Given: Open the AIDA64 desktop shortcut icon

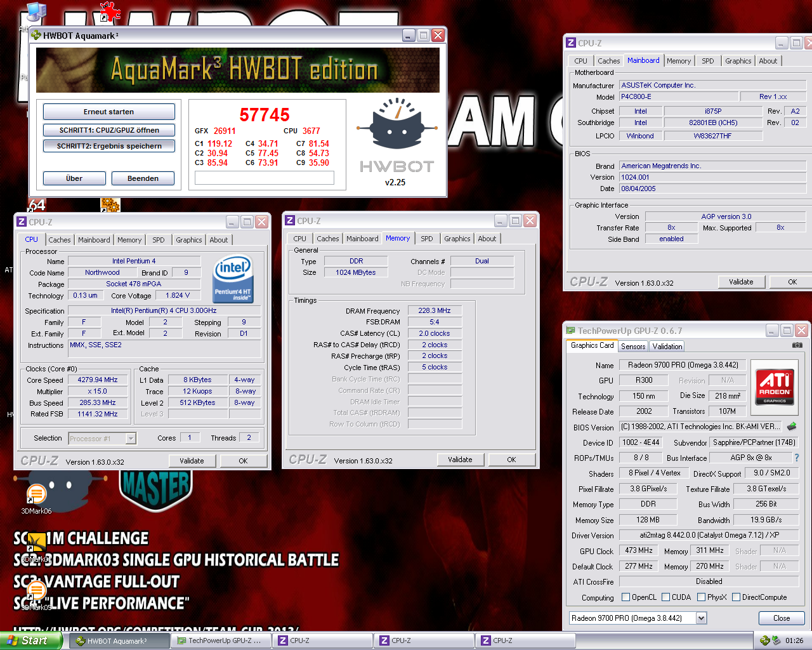Looking at the screenshot, I should point(36,205).
